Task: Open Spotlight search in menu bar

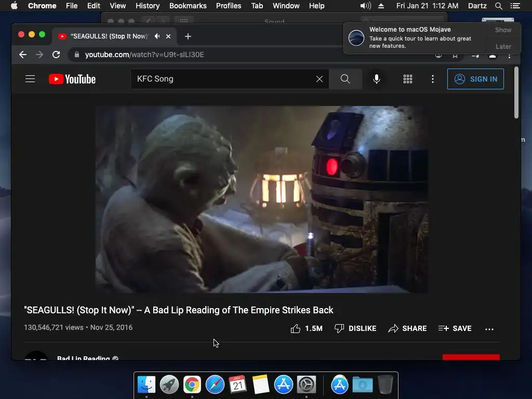Action: coord(498,6)
